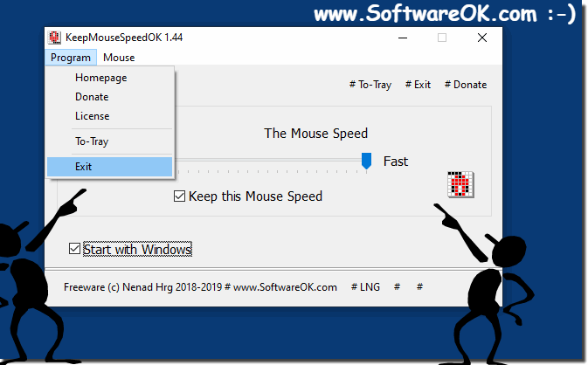Click the Fast speed label
588x365 pixels.
(396, 162)
